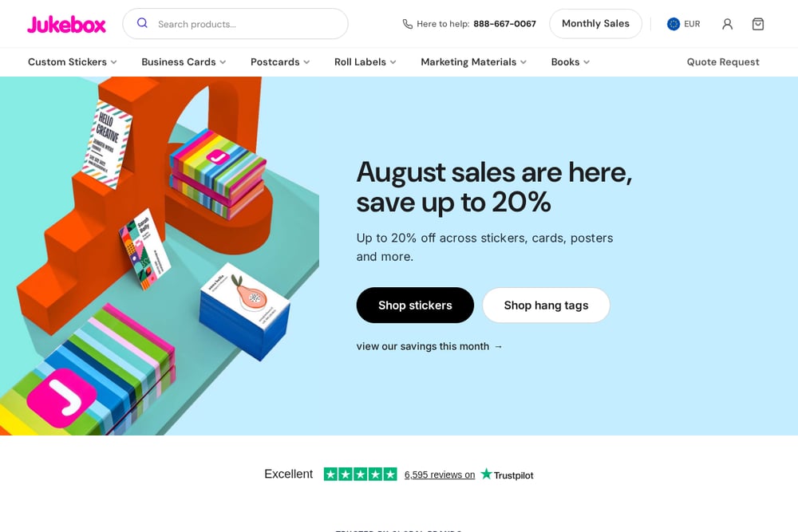This screenshot has height=532, width=798.
Task: Follow the view our savings this month link
Action: pos(429,346)
